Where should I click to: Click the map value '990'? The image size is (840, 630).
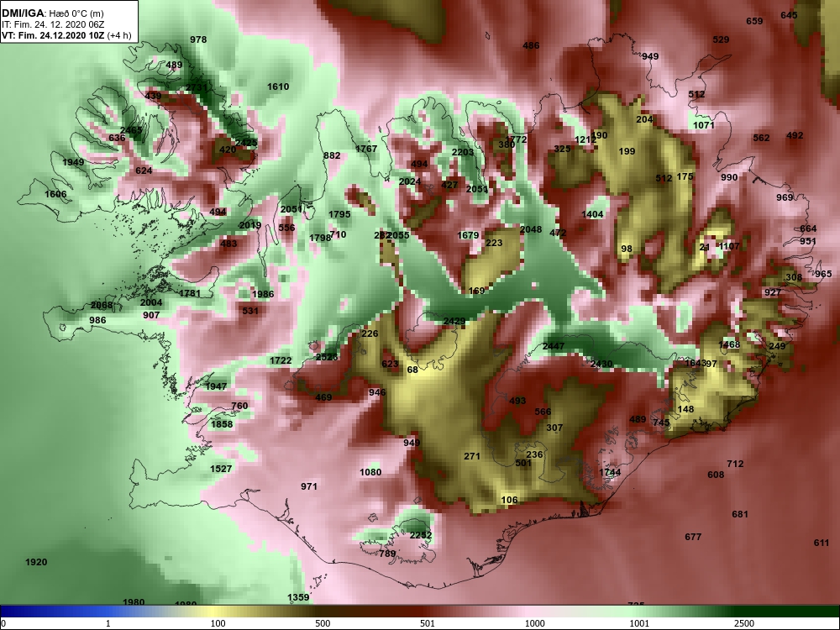point(729,178)
